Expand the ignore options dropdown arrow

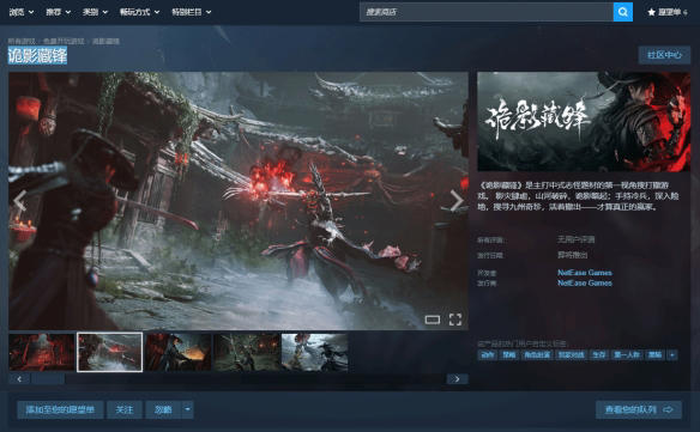[188, 409]
